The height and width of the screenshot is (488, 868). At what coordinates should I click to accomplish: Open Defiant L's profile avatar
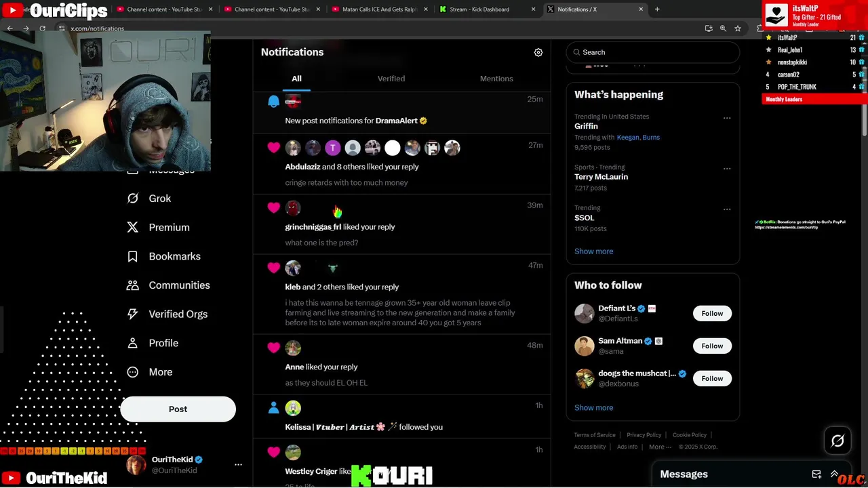tap(585, 314)
